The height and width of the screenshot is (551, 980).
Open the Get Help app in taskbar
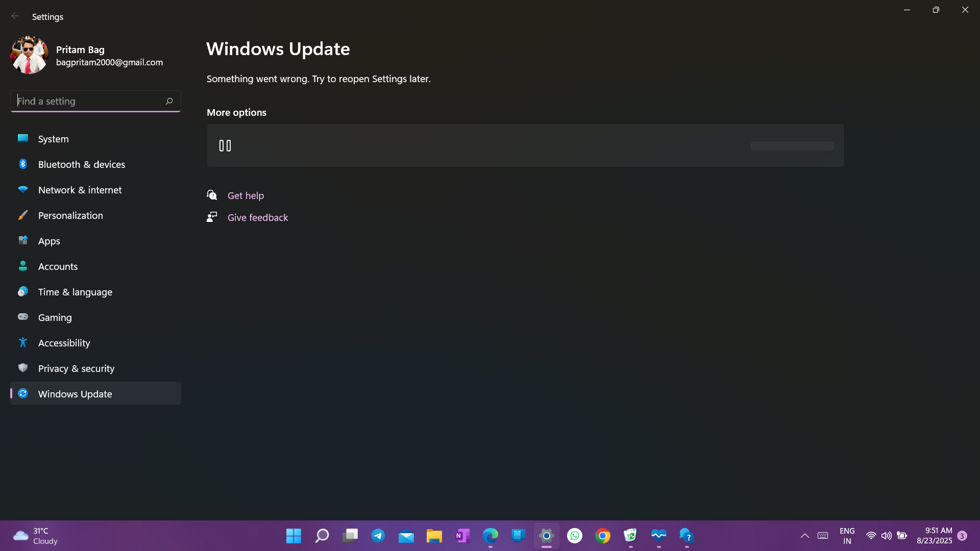click(687, 536)
